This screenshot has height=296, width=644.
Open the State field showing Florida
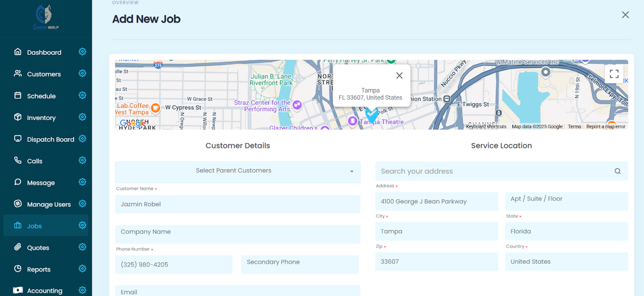(x=566, y=231)
